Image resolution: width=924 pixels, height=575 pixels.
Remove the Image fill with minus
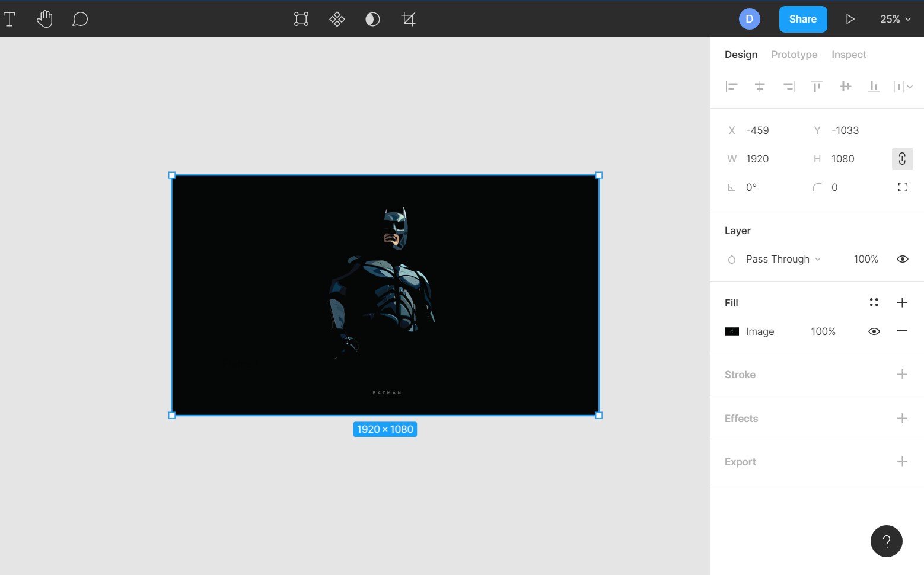(902, 331)
